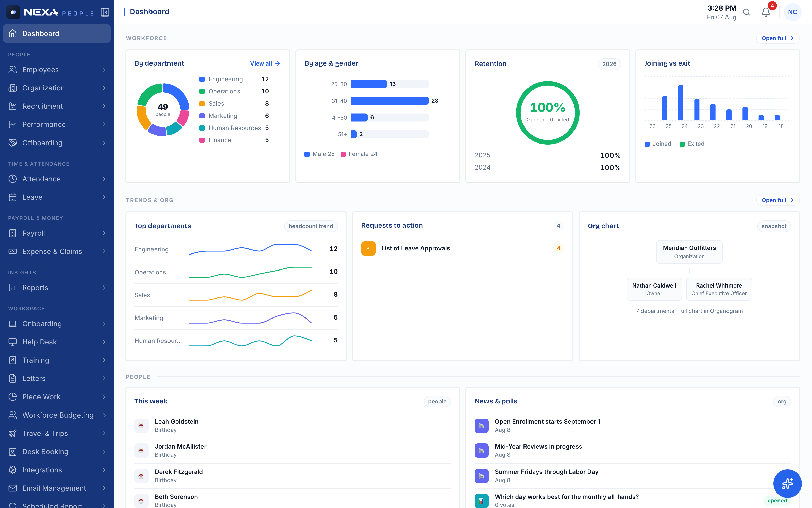Expand the Reports menu chevron

click(104, 288)
